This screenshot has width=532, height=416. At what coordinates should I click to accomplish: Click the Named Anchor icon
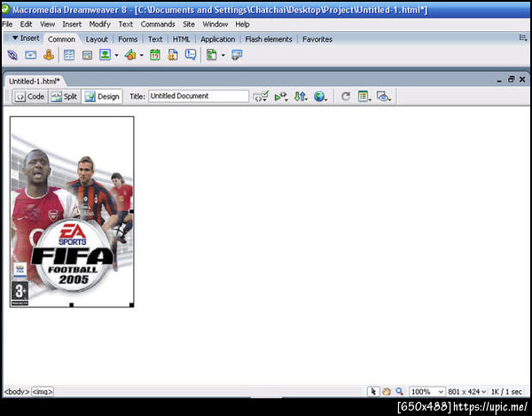click(49, 55)
